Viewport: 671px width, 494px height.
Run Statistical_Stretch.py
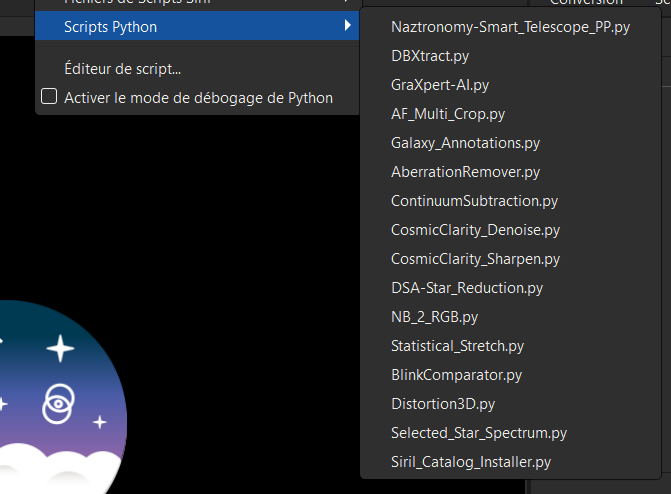tap(457, 346)
